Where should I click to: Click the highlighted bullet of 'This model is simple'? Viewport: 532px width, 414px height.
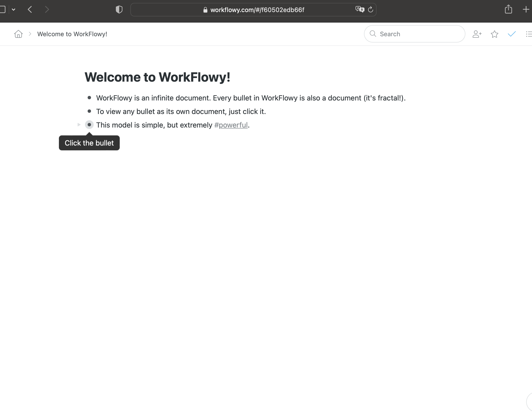point(89,125)
